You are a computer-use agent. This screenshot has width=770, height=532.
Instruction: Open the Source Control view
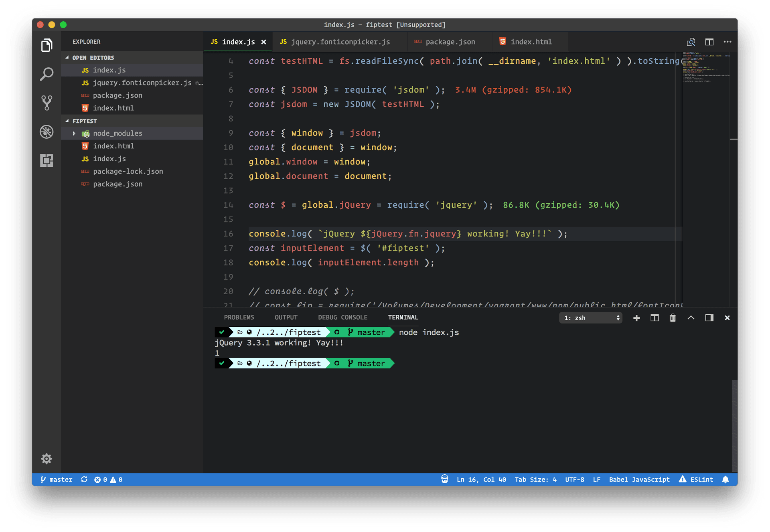click(47, 103)
